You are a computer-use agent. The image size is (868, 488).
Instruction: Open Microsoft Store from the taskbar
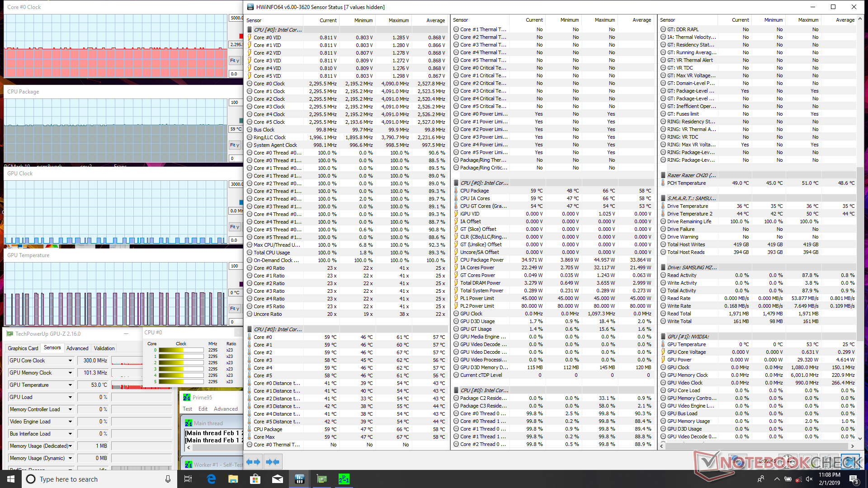[x=255, y=479]
